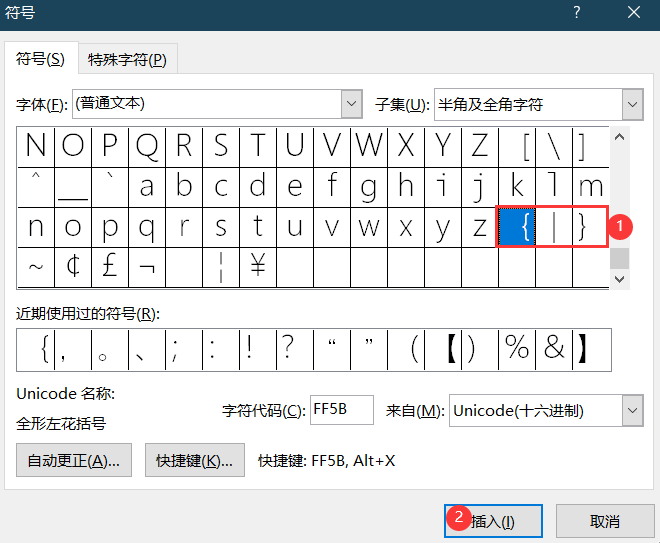660x543 pixels.
Task: Click the 字符代码 character code field
Action: click(342, 410)
